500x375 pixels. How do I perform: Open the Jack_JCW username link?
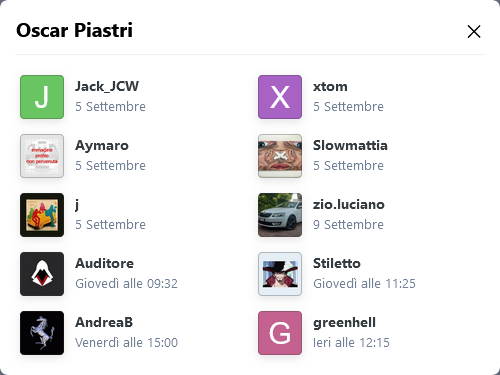point(107,87)
